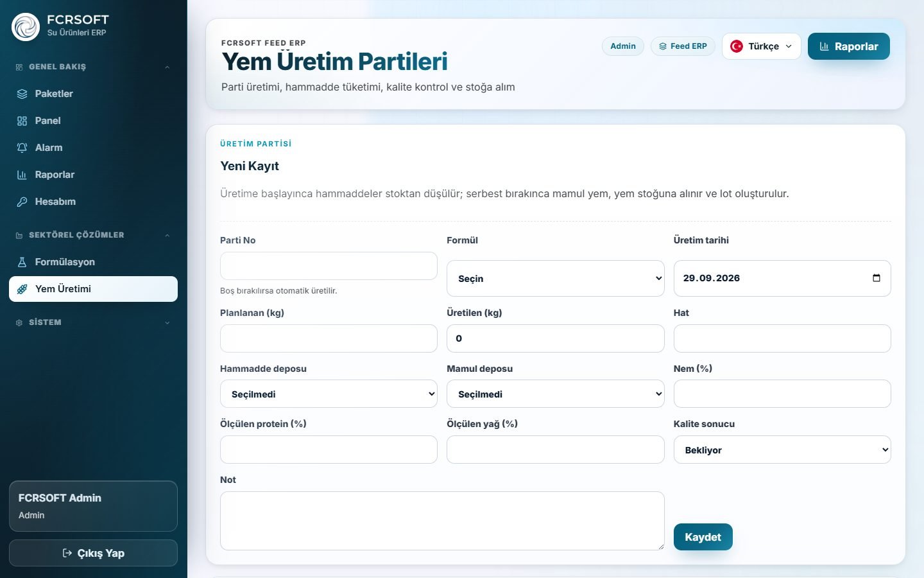Click the Çıkış Yap logout icon

click(x=67, y=553)
